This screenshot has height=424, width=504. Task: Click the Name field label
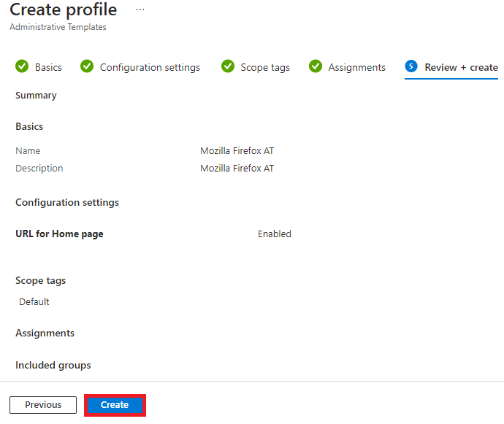pyautogui.click(x=28, y=150)
